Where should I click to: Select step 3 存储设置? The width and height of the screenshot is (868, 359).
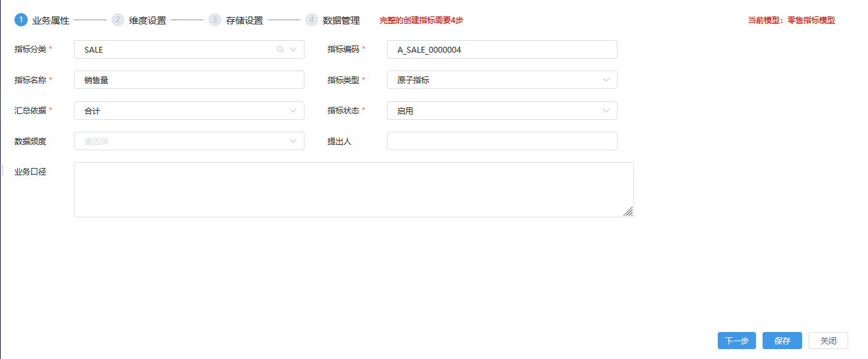point(235,20)
